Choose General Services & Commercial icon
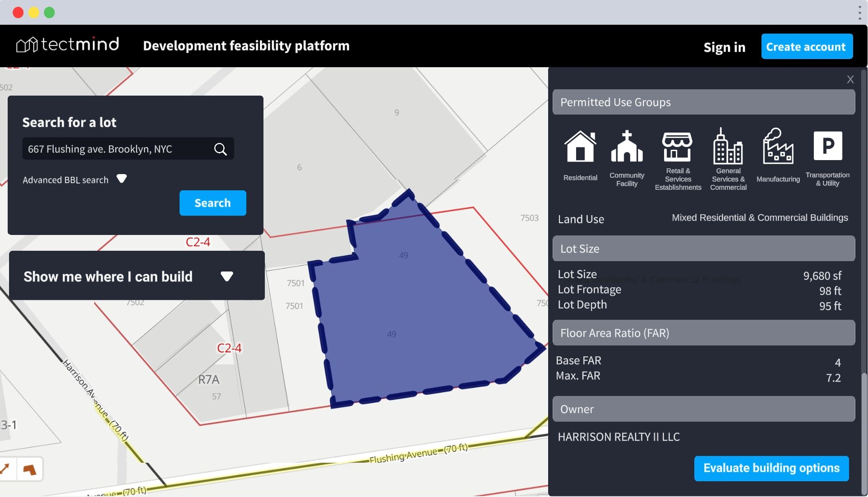The height and width of the screenshot is (497, 868). tap(728, 146)
